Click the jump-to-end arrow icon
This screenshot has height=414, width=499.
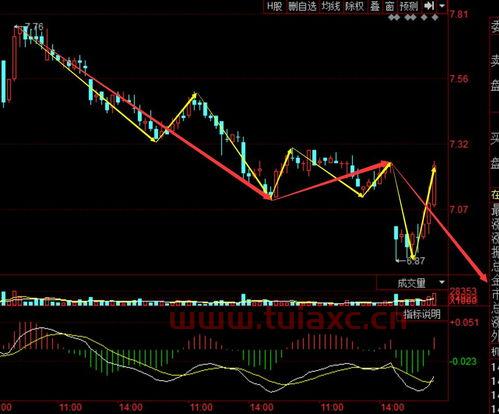(429, 6)
